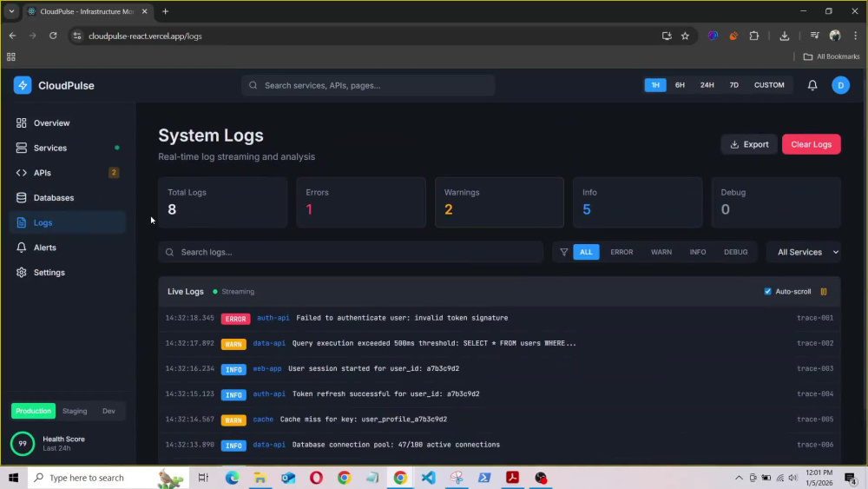Click the Export button
Screen dimensions: 868x489
click(x=749, y=144)
